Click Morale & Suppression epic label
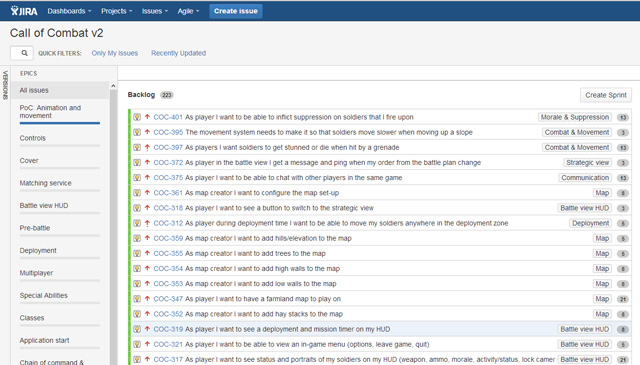The width and height of the screenshot is (640, 365). pos(575,117)
